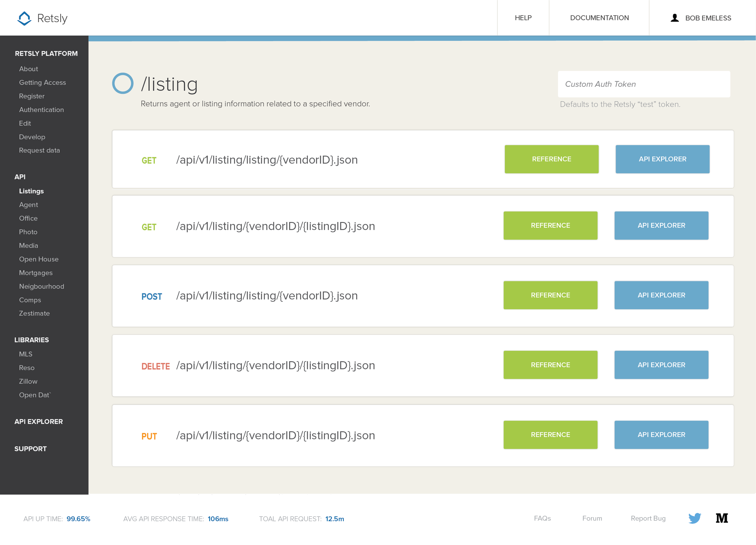Expand the Libraries sidebar section
Viewport: 756px width, 545px height.
[32, 340]
